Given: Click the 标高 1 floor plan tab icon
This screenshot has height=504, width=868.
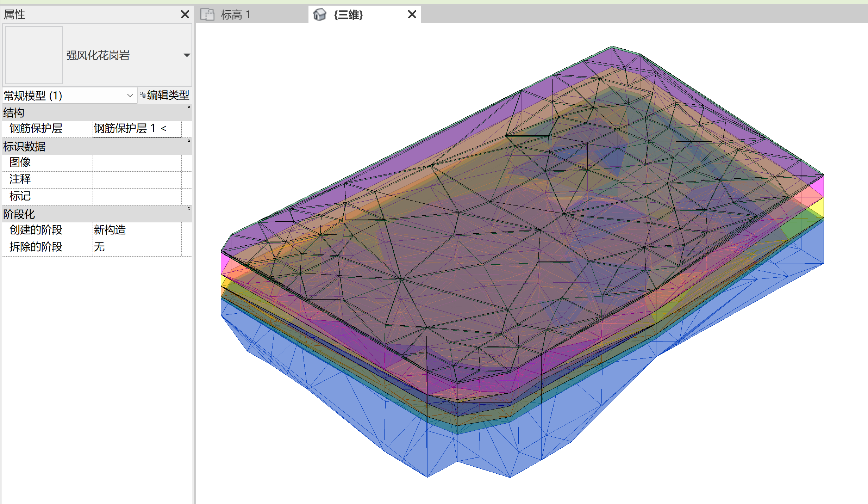Looking at the screenshot, I should pyautogui.click(x=207, y=14).
